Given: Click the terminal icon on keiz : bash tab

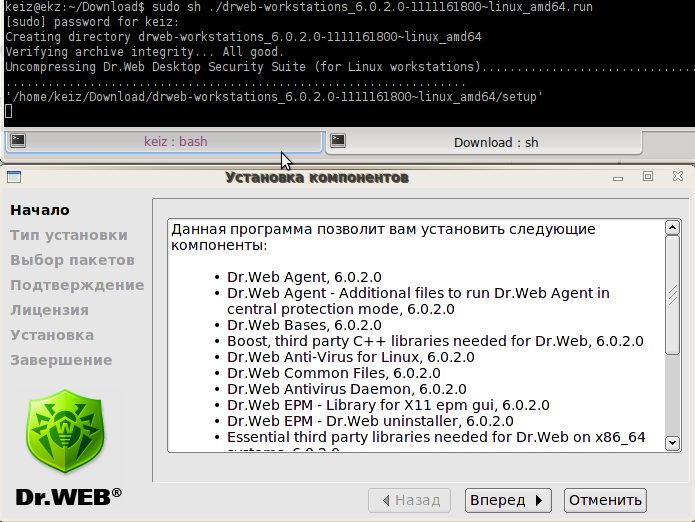Looking at the screenshot, I should (18, 140).
